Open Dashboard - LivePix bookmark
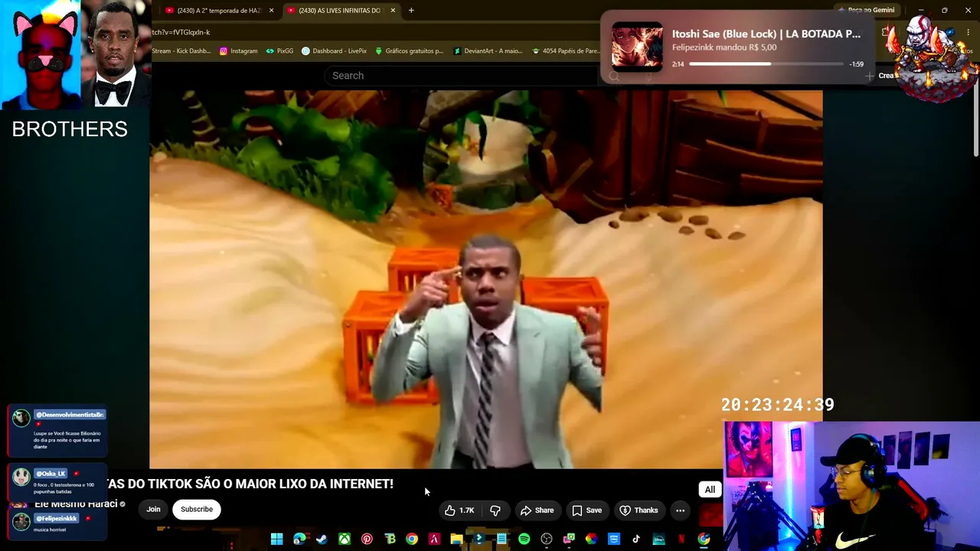The width and height of the screenshot is (980, 551). (334, 51)
